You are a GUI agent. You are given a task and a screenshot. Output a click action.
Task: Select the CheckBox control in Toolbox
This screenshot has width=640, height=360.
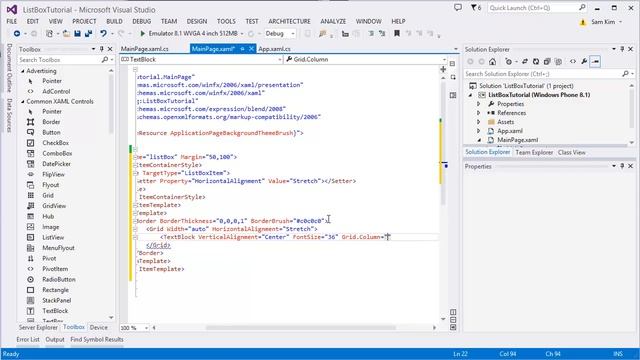click(56, 143)
